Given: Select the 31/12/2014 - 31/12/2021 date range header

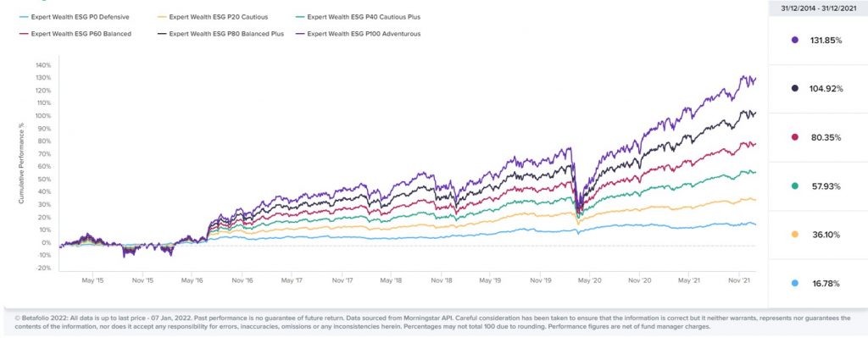Looking at the screenshot, I should point(818,8).
